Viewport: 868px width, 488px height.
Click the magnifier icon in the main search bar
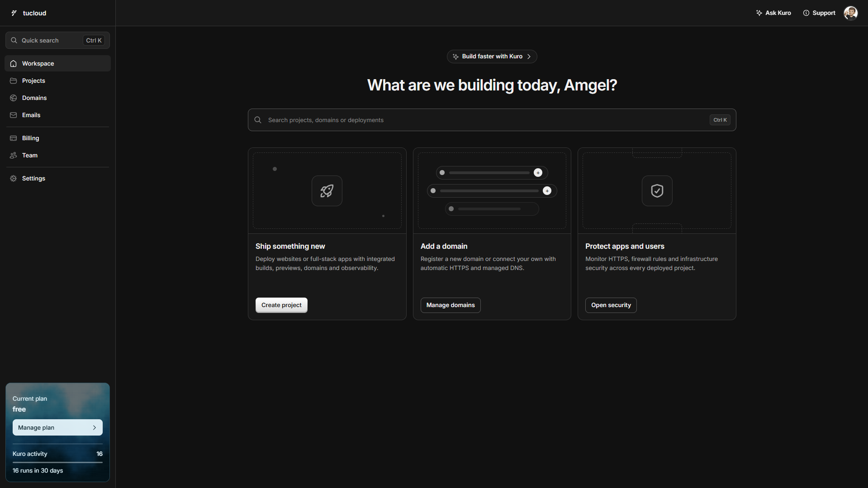[x=258, y=120]
